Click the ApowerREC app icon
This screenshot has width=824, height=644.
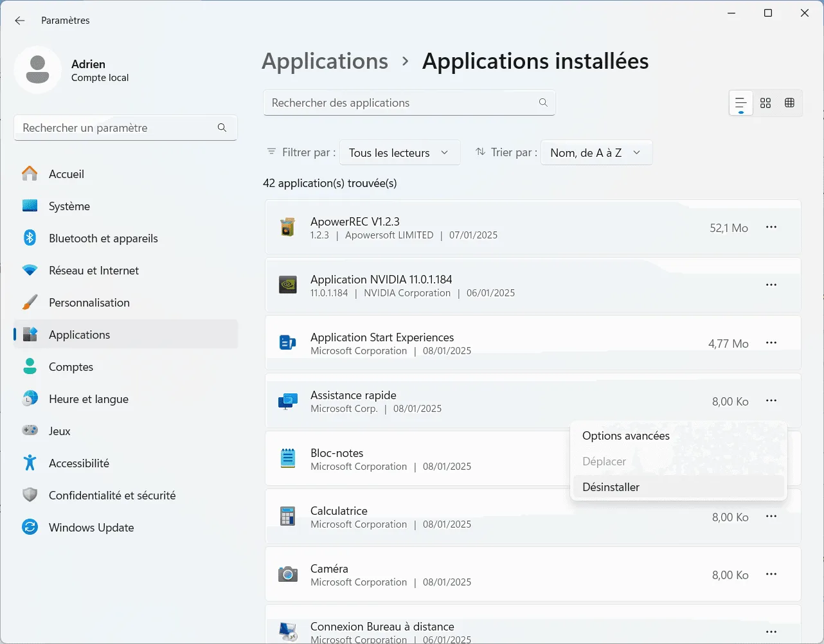[287, 227]
